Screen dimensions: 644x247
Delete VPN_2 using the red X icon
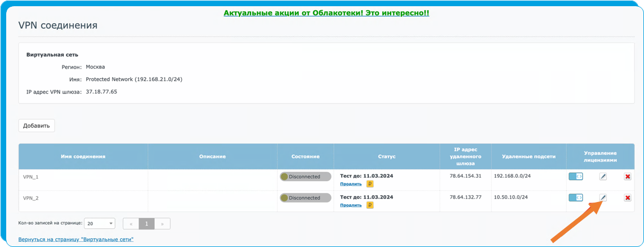coord(628,197)
